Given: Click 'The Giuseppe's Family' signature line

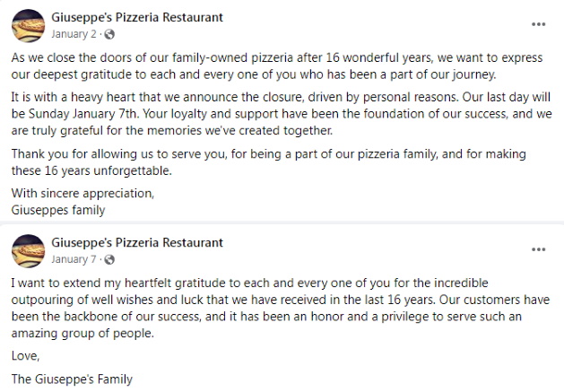Looking at the screenshot, I should [x=72, y=379].
